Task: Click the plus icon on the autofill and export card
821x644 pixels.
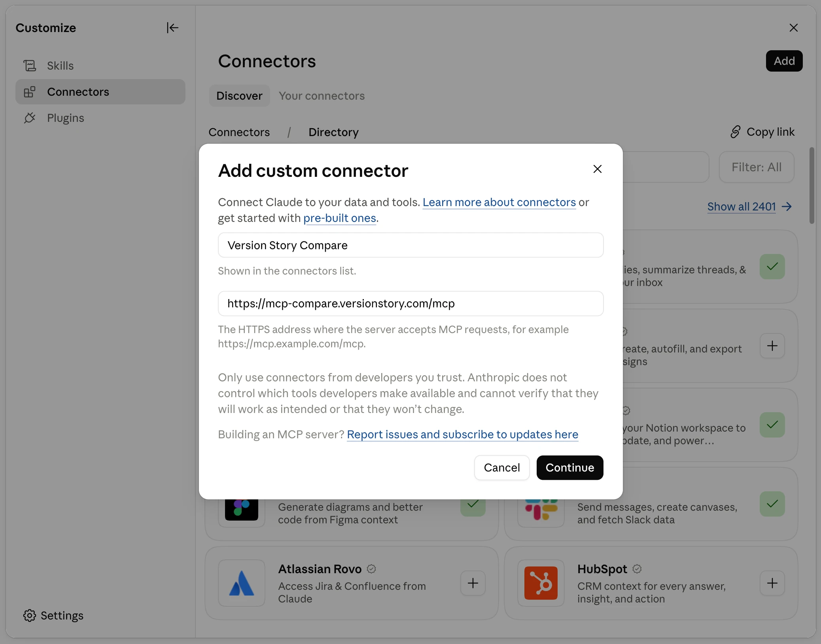Action: coord(772,346)
